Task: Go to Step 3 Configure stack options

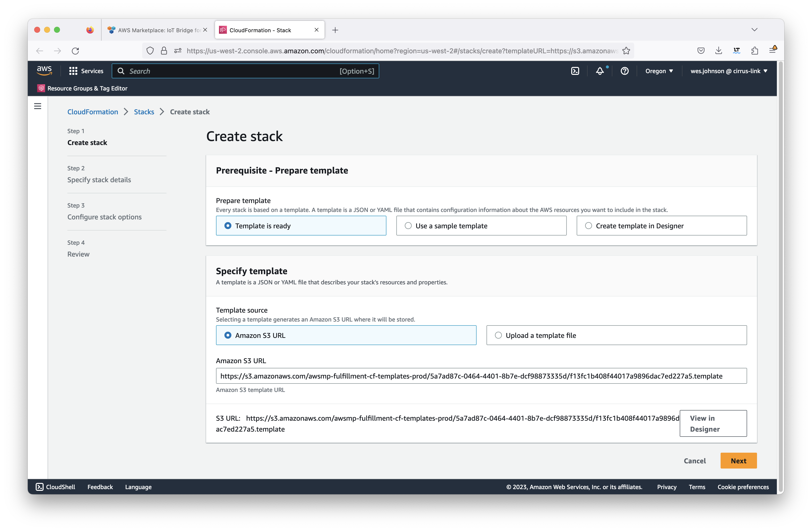Action: [x=104, y=217]
